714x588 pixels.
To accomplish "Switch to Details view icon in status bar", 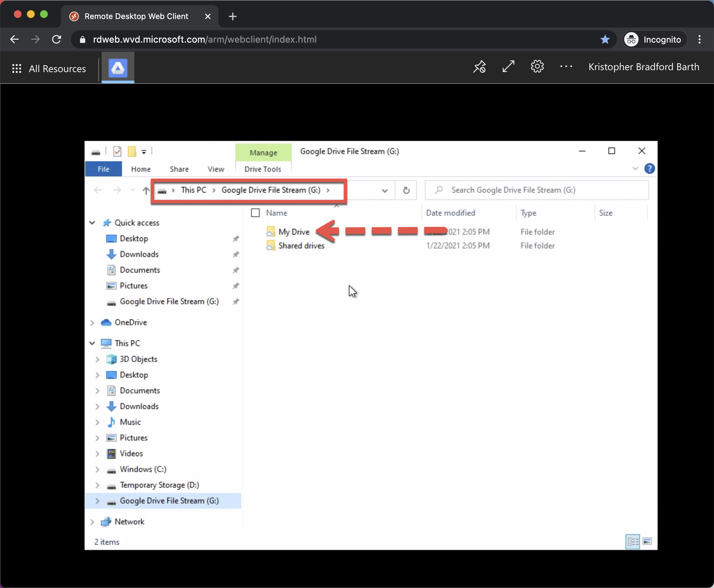I will [x=632, y=541].
